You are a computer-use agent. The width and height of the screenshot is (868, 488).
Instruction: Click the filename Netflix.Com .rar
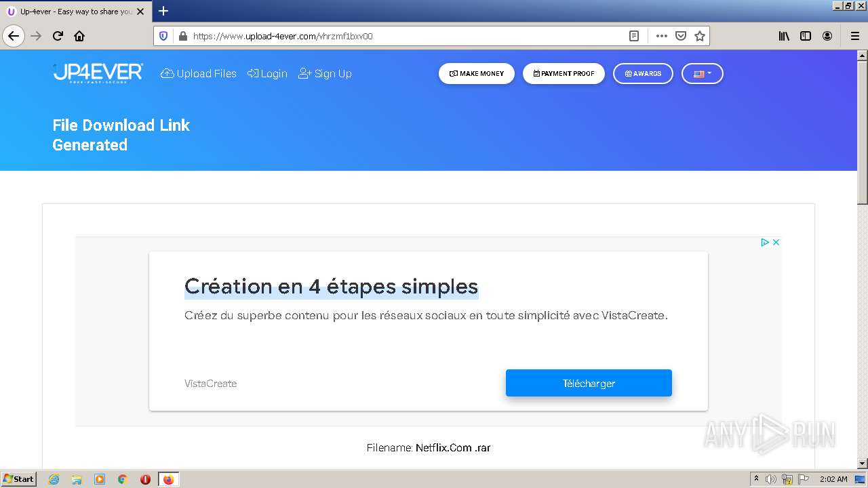[x=453, y=447]
